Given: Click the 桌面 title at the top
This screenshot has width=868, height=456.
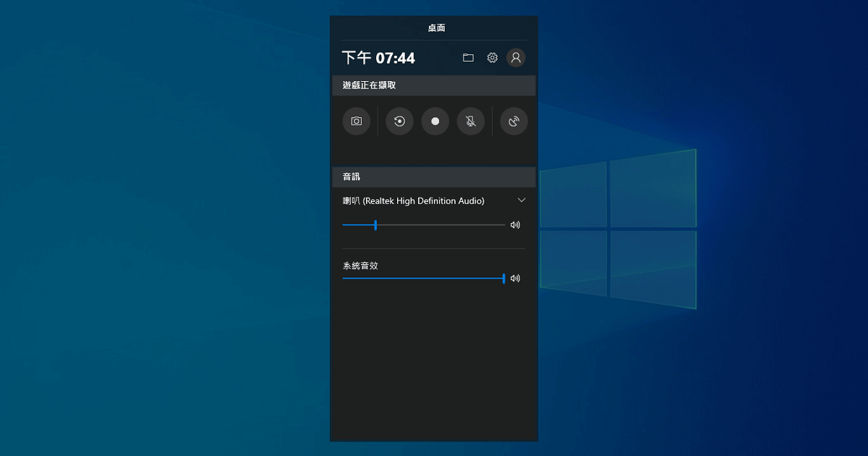Looking at the screenshot, I should tap(436, 28).
